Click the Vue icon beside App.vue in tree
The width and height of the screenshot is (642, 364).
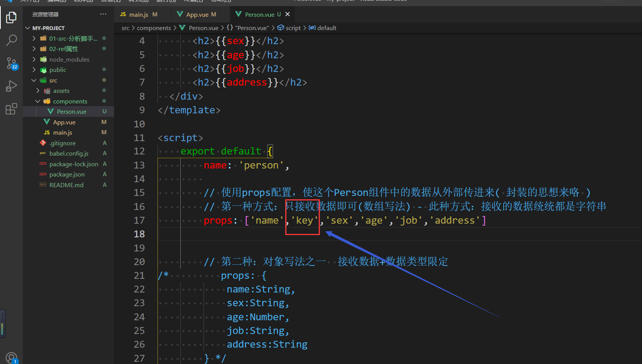pos(47,122)
